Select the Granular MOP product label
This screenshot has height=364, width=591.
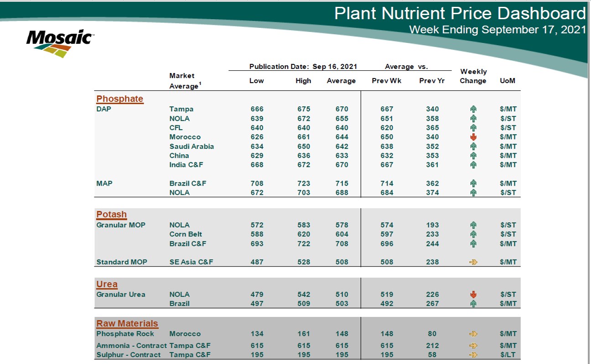[x=121, y=225]
